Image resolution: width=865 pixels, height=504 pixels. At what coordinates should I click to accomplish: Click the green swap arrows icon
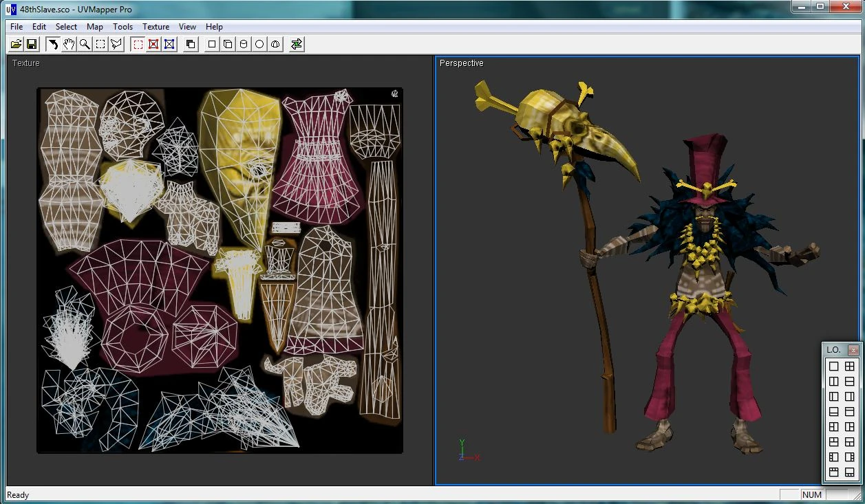tap(297, 44)
